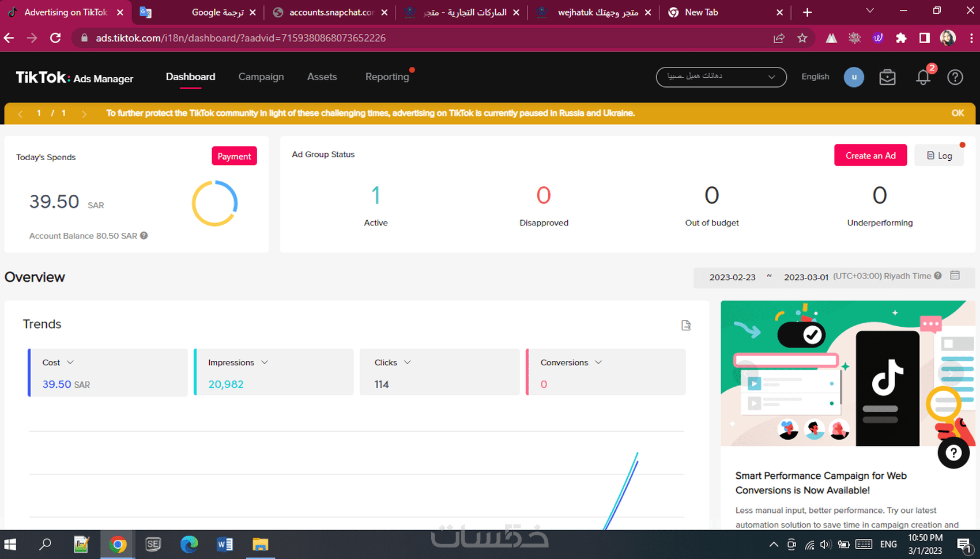Viewport: 980px width, 559px height.
Task: Click the Payment button
Action: pos(234,156)
